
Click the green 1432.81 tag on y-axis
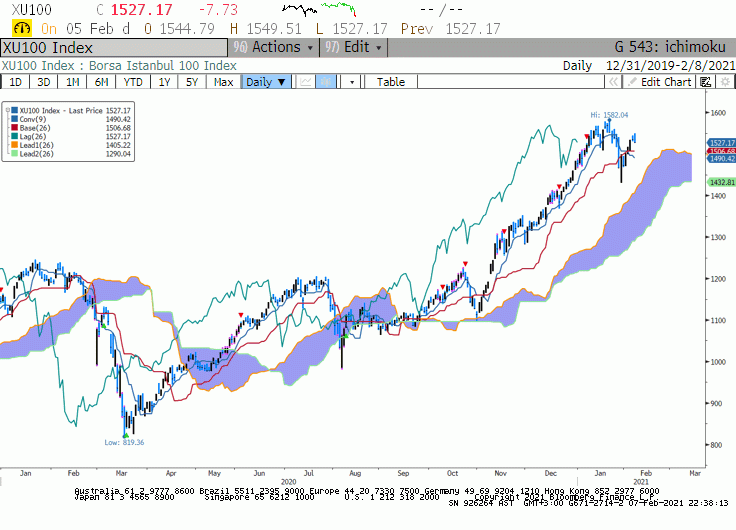click(721, 182)
